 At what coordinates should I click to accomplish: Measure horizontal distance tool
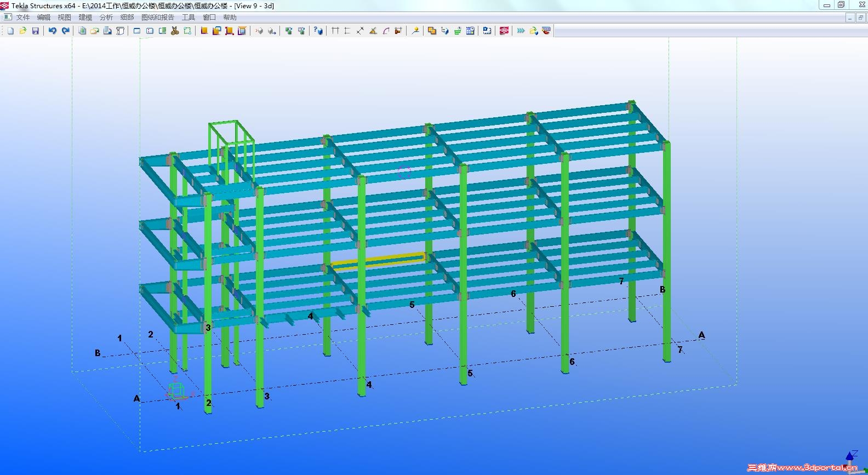point(335,31)
